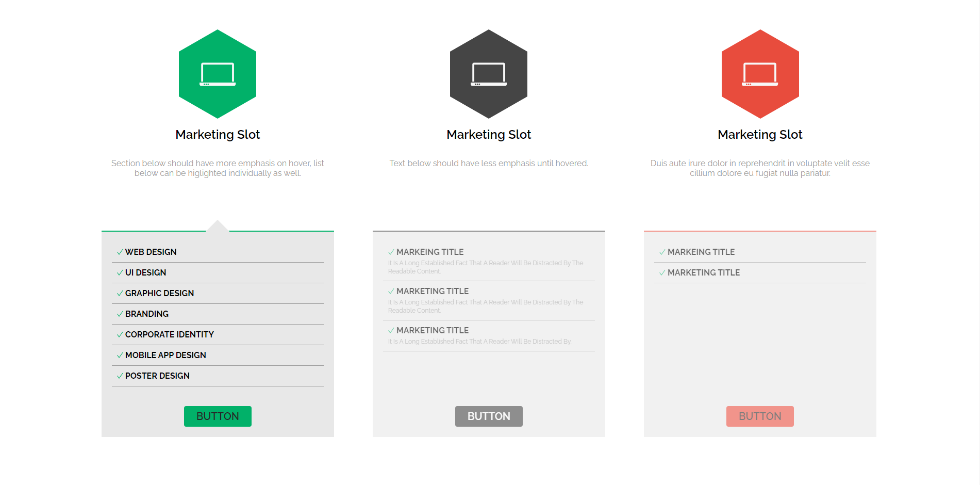Click checkmark icon beside POSTER DESIGN
This screenshot has height=485, width=980.
120,376
